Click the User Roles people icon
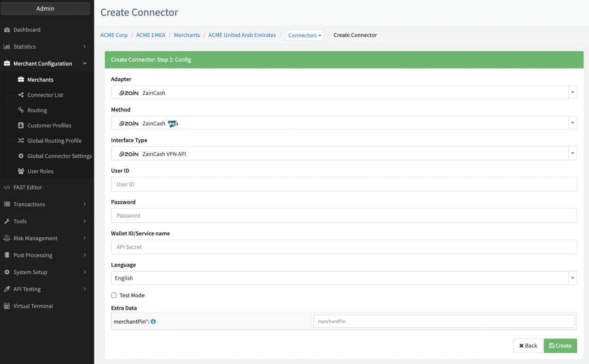Screen dimensions: 589x364 21,171
